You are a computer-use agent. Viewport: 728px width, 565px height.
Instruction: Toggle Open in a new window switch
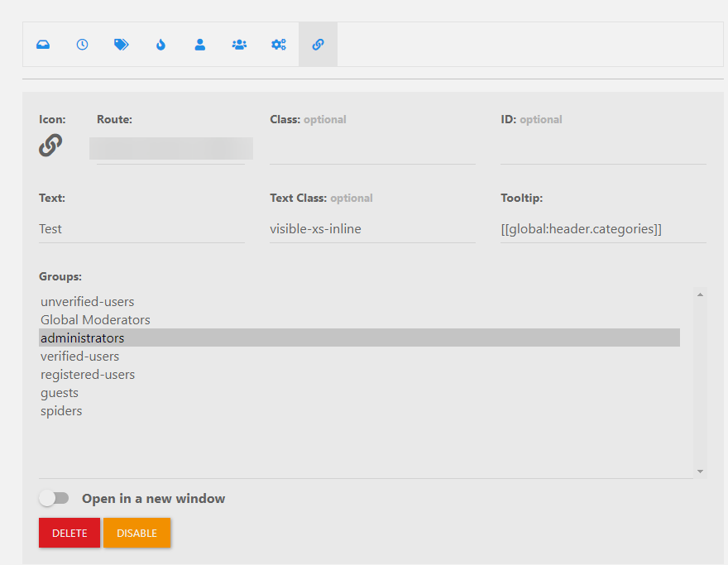click(x=55, y=498)
